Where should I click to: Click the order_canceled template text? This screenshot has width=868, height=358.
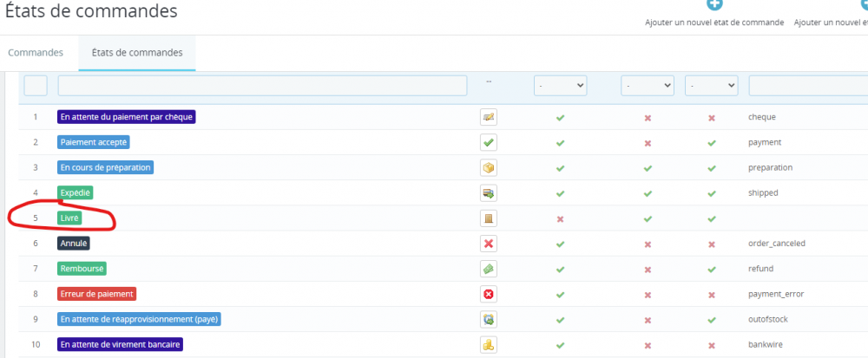point(777,243)
